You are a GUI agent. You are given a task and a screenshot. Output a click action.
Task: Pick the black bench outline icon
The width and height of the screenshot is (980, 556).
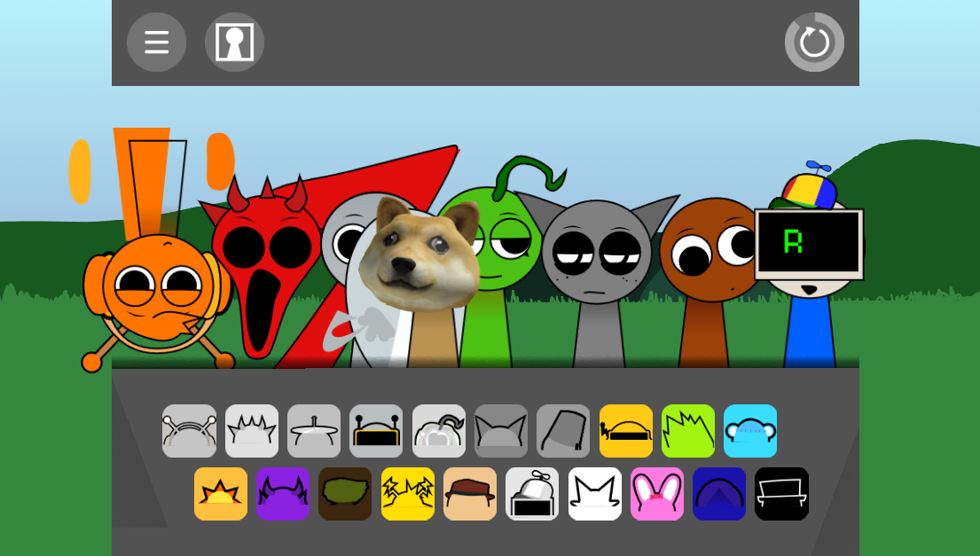[781, 494]
